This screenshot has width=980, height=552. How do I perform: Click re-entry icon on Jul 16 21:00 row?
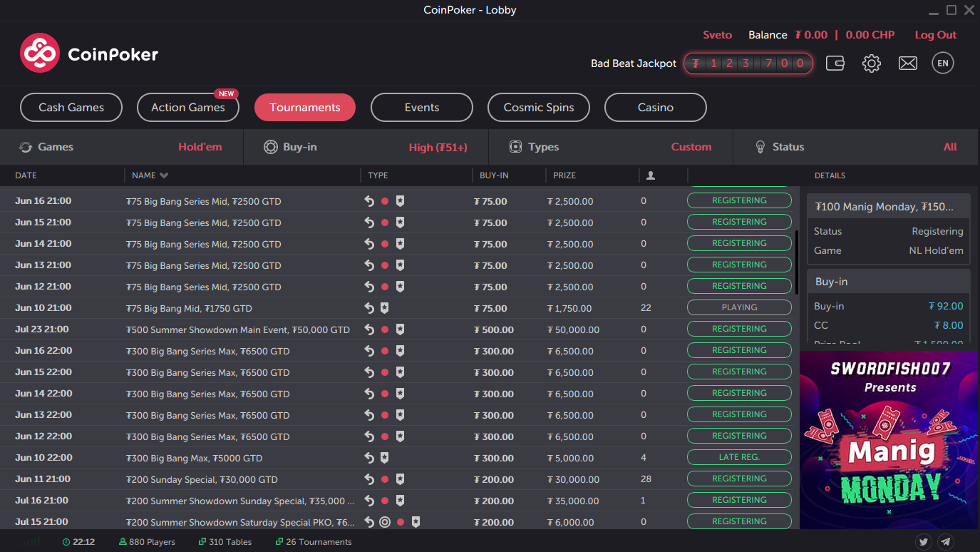[x=369, y=501]
